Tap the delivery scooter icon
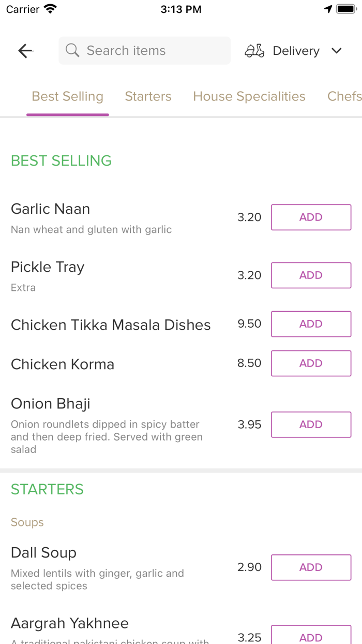This screenshot has height=644, width=362. point(254,51)
